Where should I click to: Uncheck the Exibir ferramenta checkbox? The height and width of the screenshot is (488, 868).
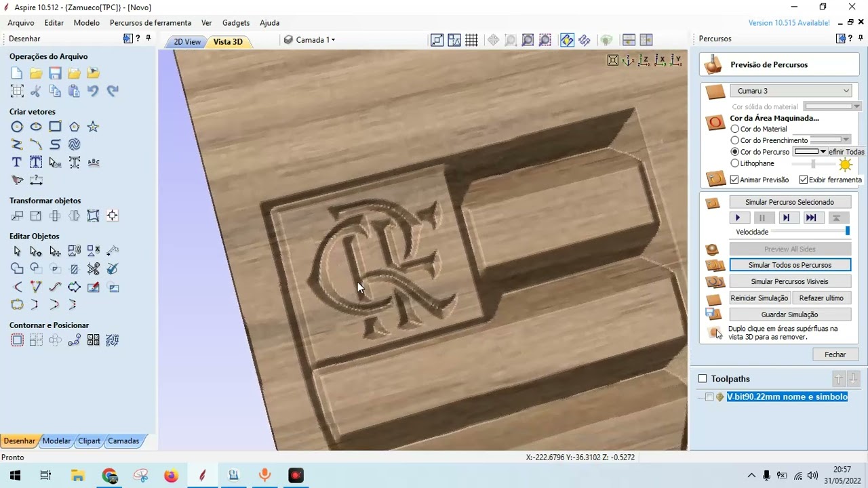[x=804, y=180]
